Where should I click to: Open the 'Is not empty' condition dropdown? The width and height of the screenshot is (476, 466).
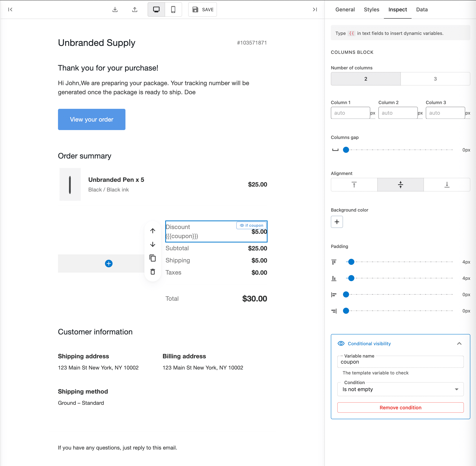click(400, 389)
